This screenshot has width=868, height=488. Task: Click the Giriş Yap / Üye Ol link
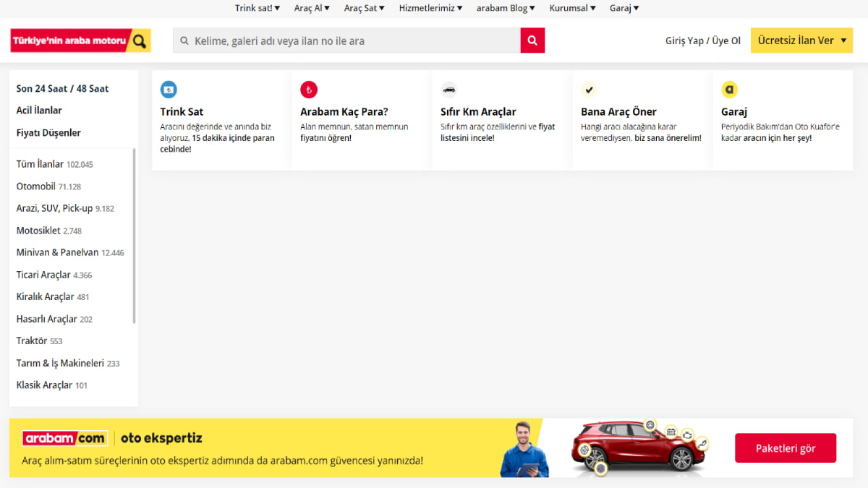[x=702, y=40]
